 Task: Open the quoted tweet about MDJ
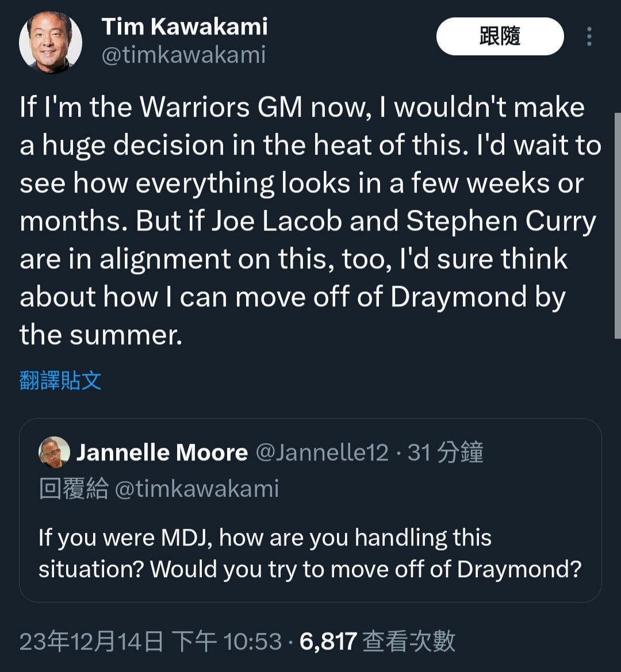310,510
